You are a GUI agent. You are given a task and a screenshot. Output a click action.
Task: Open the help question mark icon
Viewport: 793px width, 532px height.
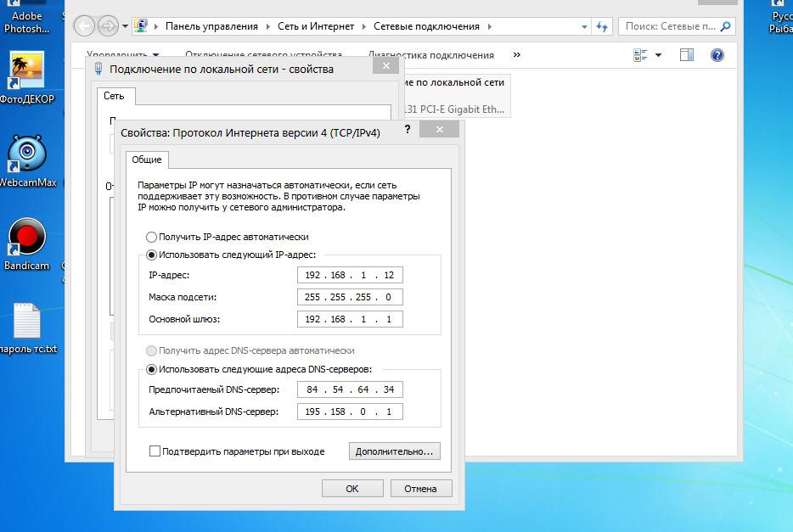[717, 55]
